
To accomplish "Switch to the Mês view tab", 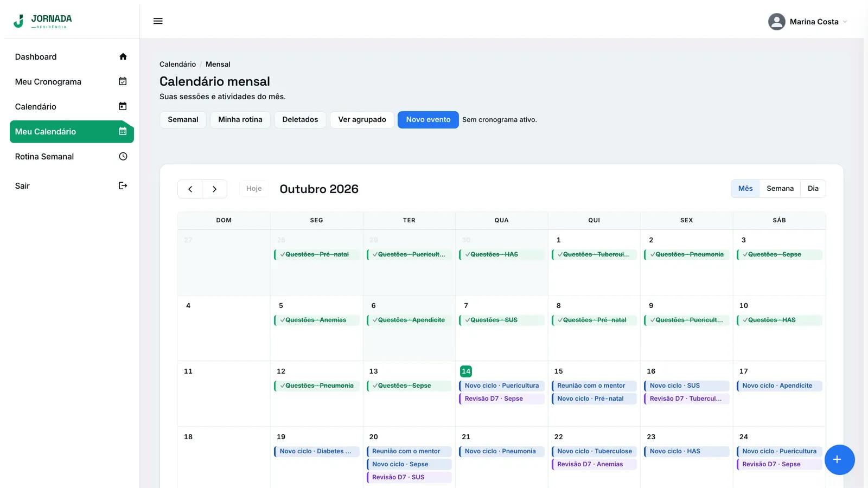I will [x=745, y=189].
